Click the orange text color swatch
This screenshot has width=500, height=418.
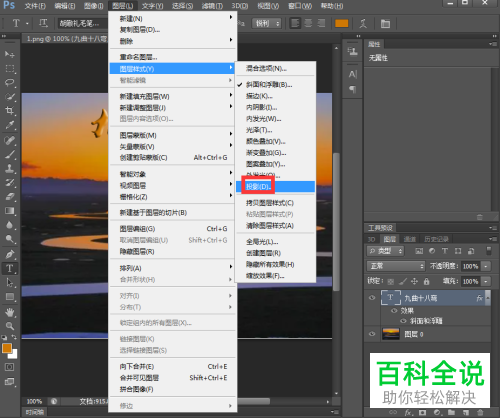(x=341, y=23)
